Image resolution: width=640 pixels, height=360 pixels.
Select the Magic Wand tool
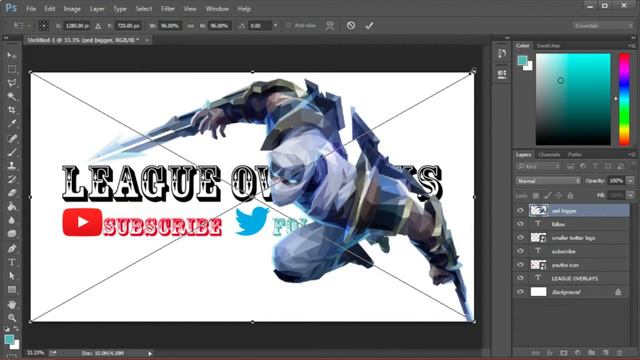coord(12,96)
